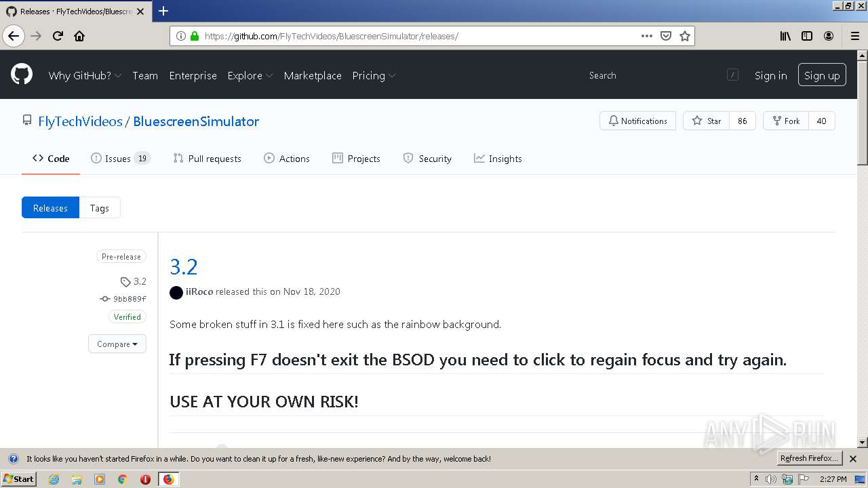Go back with the browser back arrow

click(x=14, y=36)
